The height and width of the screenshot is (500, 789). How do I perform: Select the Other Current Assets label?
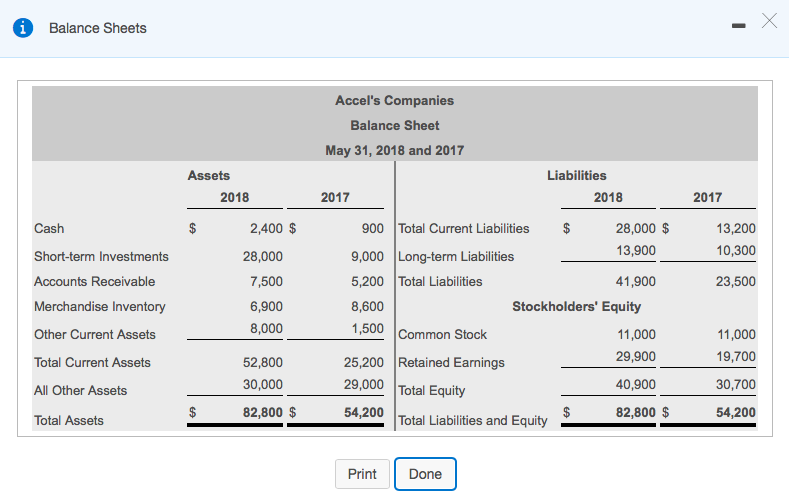point(95,335)
